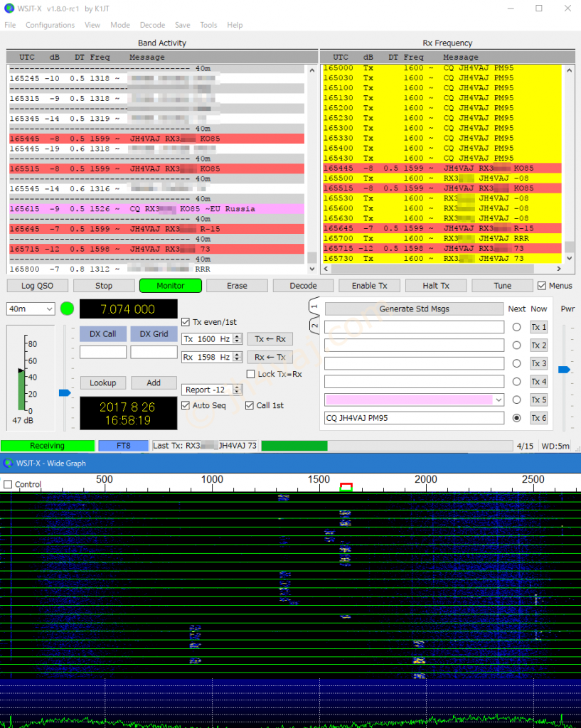The height and width of the screenshot is (728, 581).
Task: Click the DX Grid input field
Action: click(154, 352)
